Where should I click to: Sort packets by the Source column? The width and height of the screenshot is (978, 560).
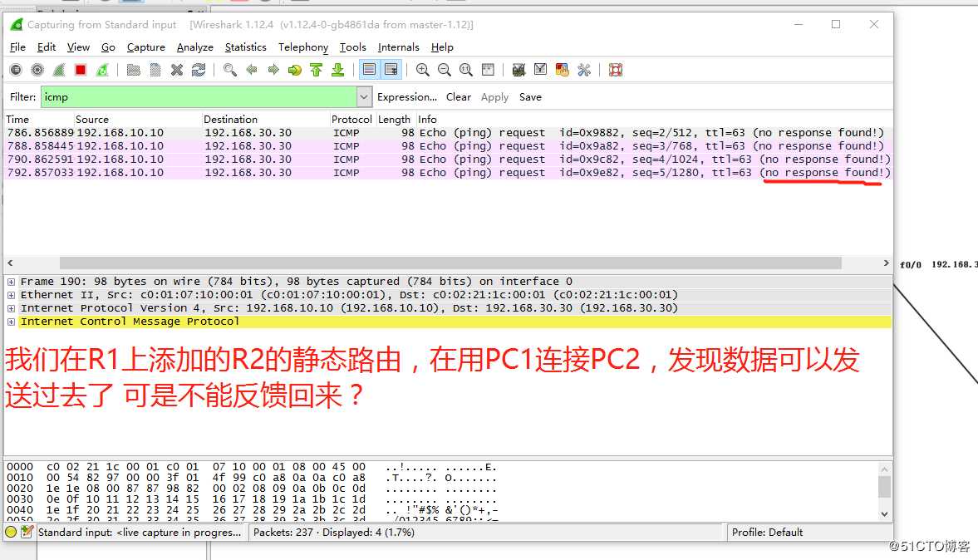tap(138, 119)
